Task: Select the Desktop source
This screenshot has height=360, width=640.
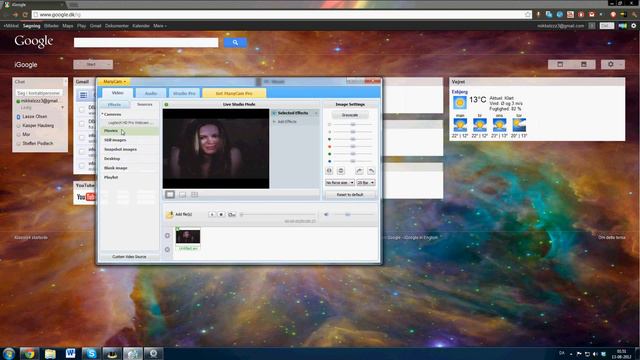Action: [x=129, y=158]
